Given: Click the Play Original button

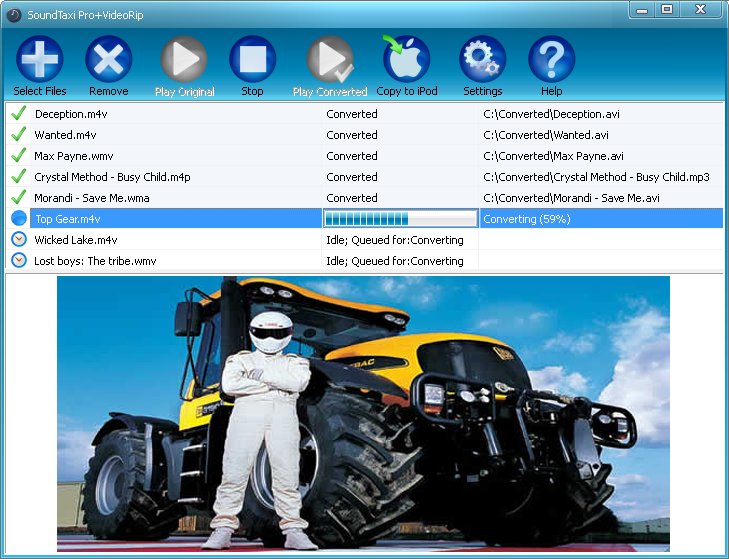Looking at the screenshot, I should click(x=184, y=59).
